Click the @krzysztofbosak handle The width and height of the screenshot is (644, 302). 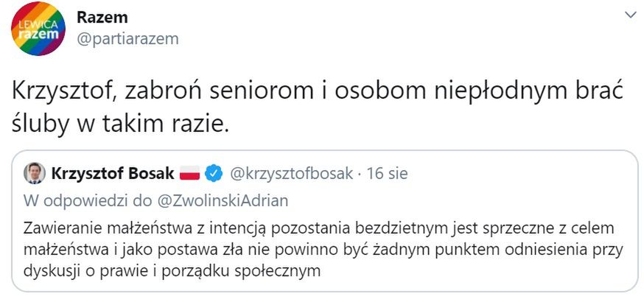click(x=293, y=174)
